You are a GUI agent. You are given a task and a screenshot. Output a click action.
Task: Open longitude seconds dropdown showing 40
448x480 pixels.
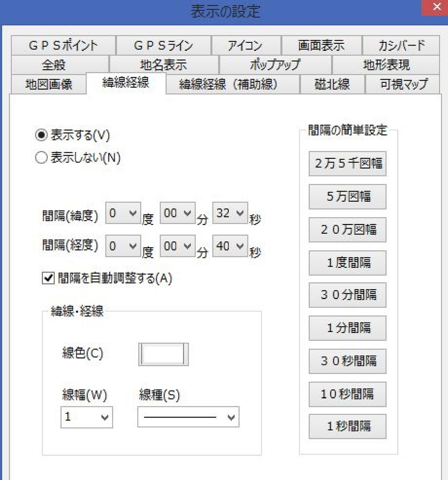click(x=230, y=246)
